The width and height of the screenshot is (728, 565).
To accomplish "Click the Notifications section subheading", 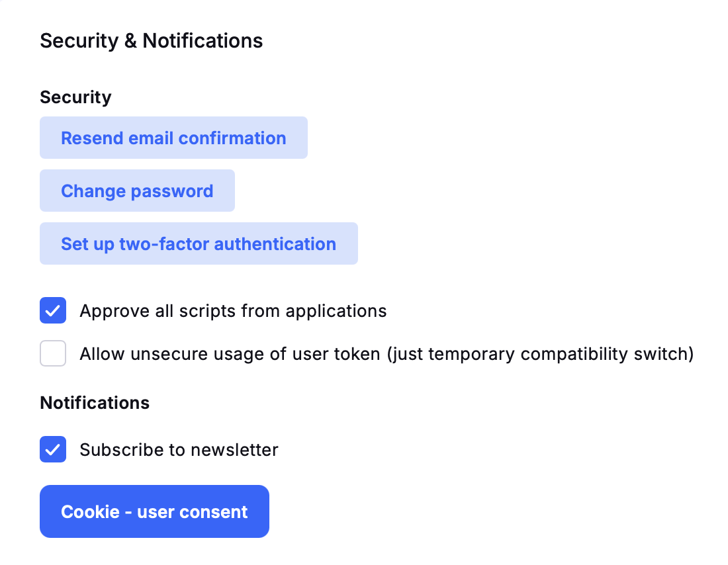I will 95,402.
